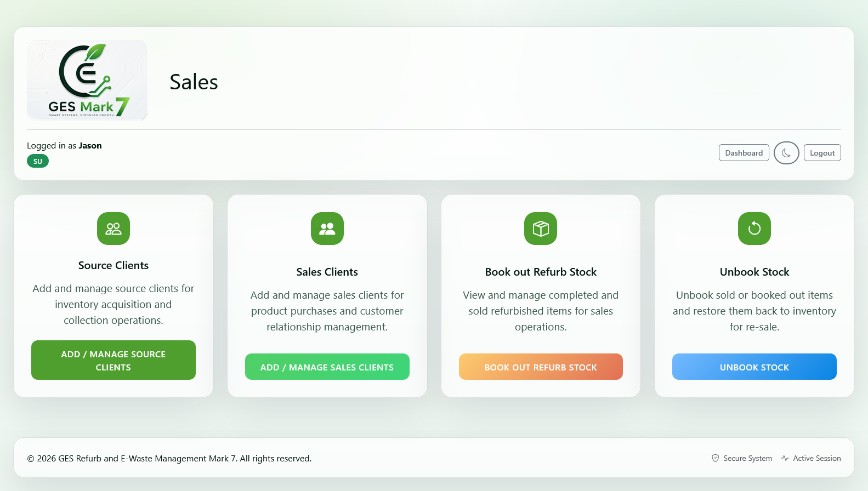Image resolution: width=868 pixels, height=491 pixels.
Task: Click the Sales page title
Action: (x=194, y=82)
